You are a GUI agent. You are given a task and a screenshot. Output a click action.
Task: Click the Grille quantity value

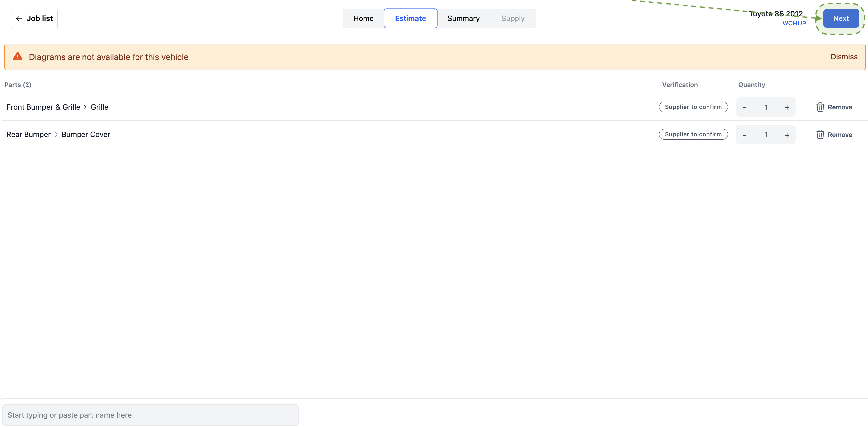point(766,107)
